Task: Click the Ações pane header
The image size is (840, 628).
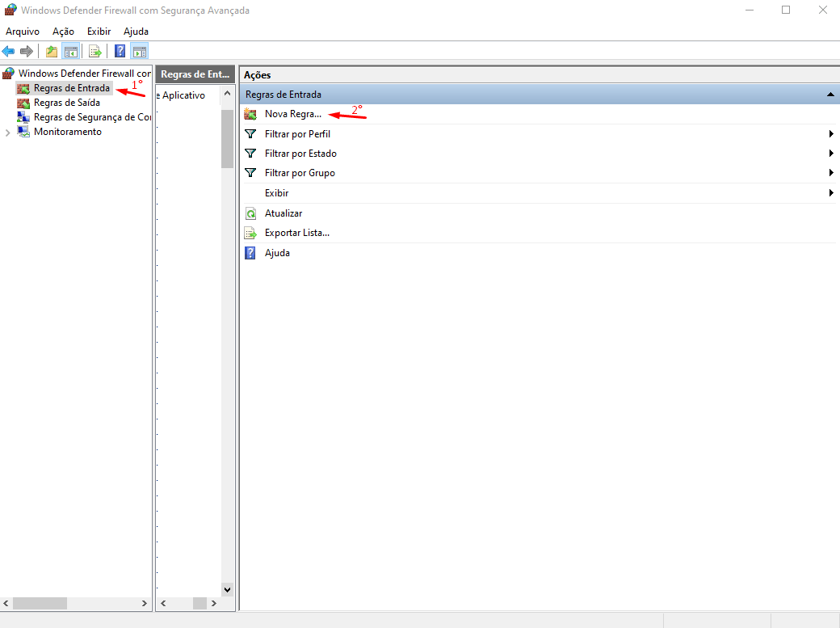Action: click(539, 75)
